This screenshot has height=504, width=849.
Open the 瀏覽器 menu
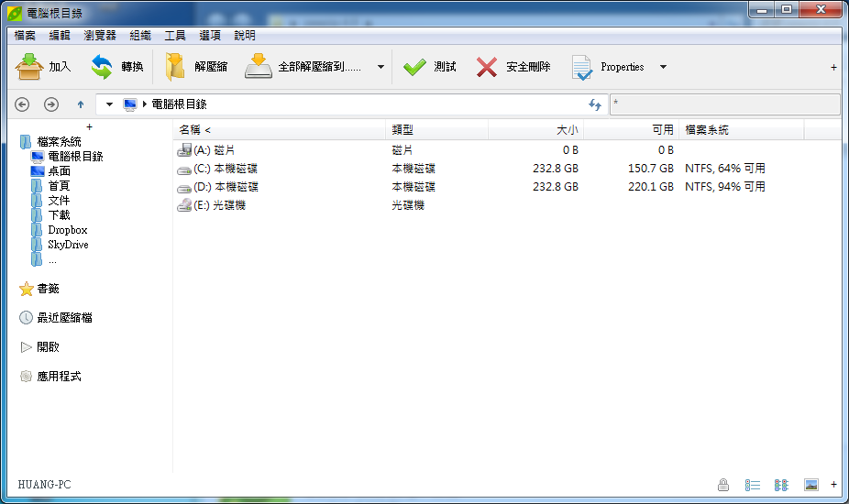click(100, 35)
